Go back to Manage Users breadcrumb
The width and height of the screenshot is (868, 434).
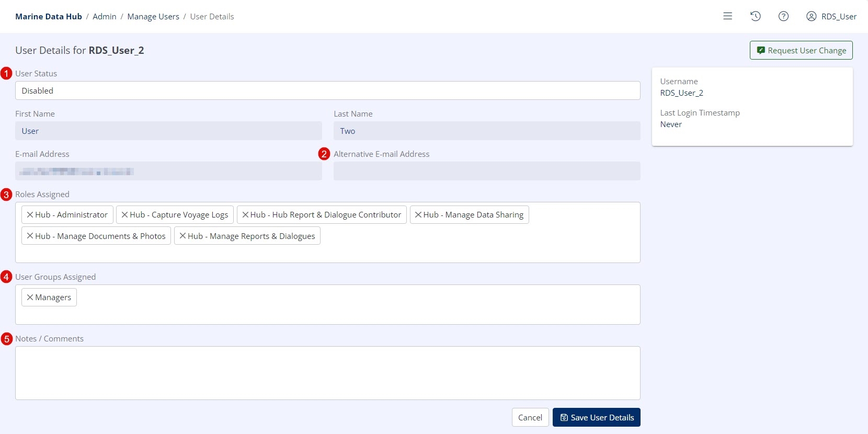(x=153, y=17)
